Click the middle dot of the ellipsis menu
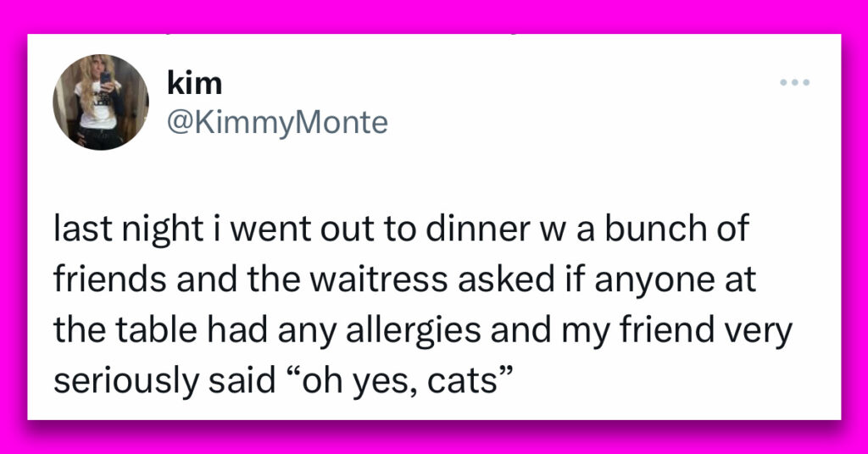This screenshot has height=454, width=868. pos(794,82)
